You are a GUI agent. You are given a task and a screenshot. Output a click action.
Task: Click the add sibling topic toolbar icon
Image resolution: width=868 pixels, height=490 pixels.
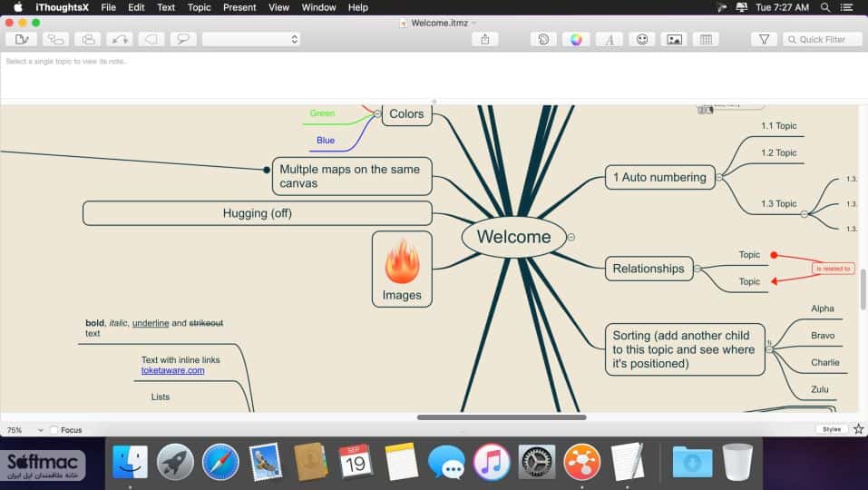coord(87,39)
